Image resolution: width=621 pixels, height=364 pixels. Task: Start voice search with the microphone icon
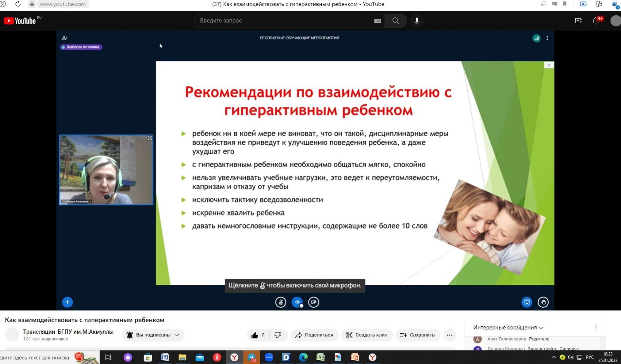click(417, 21)
